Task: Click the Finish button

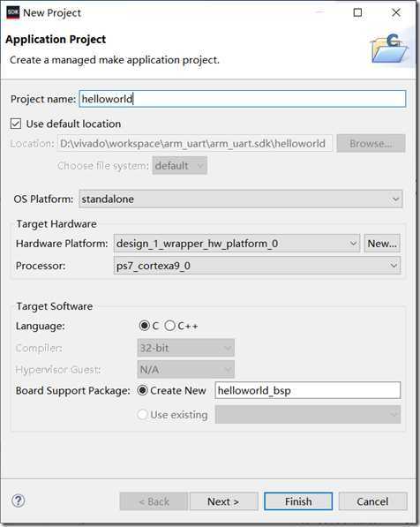Action: (x=298, y=501)
